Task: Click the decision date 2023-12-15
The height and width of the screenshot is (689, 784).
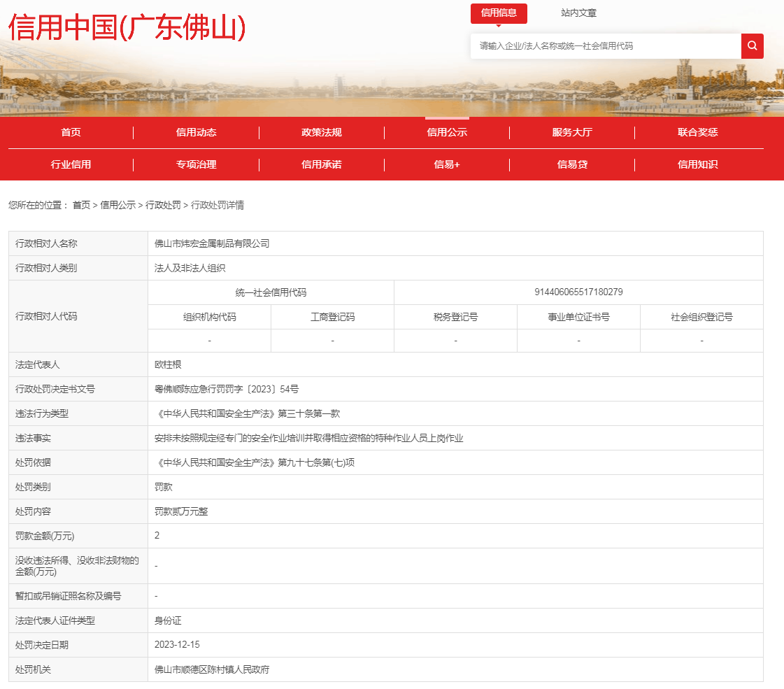Action: point(177,644)
